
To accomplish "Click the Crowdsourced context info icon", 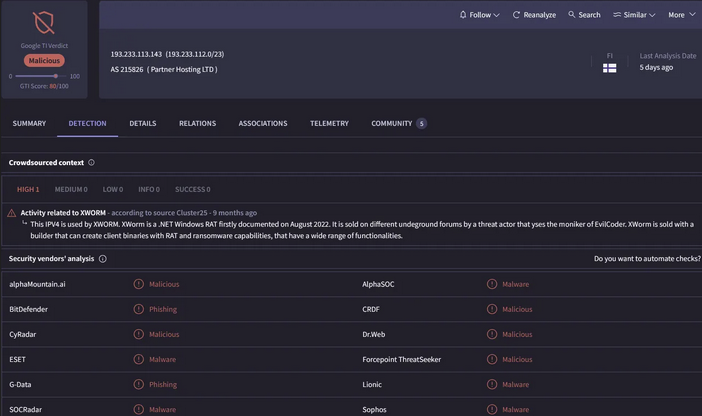I will click(92, 162).
